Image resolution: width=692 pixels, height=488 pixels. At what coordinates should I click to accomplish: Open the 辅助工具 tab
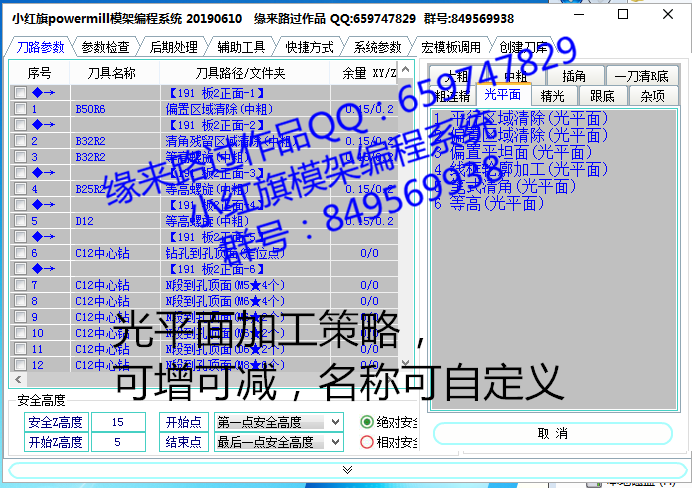click(241, 47)
